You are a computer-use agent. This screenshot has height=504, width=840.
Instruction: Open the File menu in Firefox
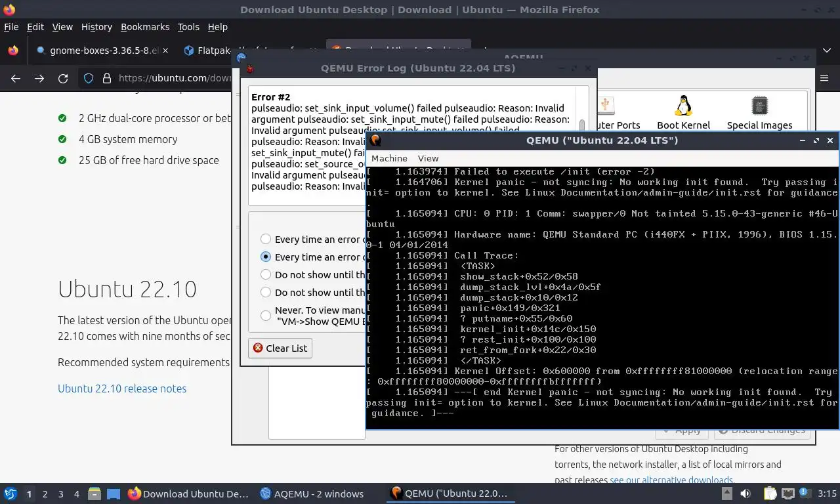11,27
